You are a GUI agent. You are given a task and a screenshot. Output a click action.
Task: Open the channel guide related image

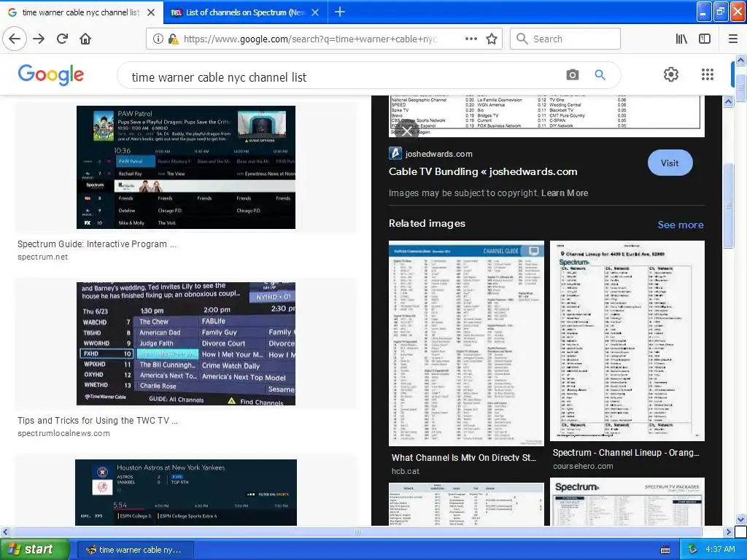[466, 343]
